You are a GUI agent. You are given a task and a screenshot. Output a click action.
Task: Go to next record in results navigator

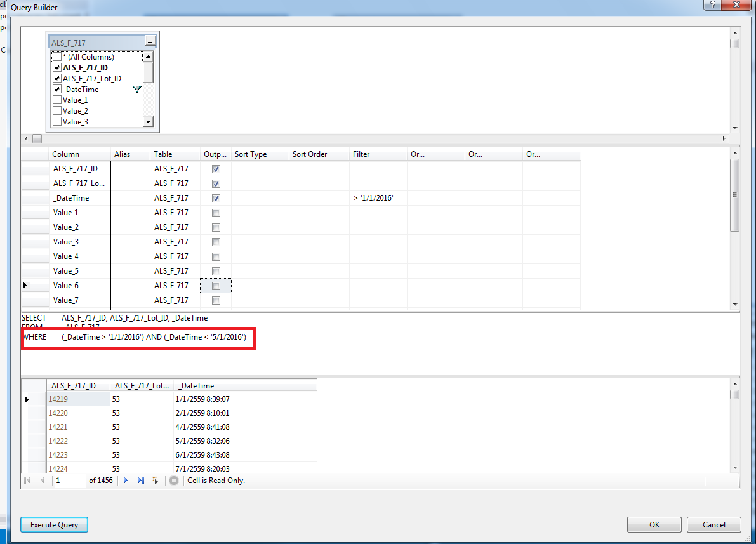(126, 481)
